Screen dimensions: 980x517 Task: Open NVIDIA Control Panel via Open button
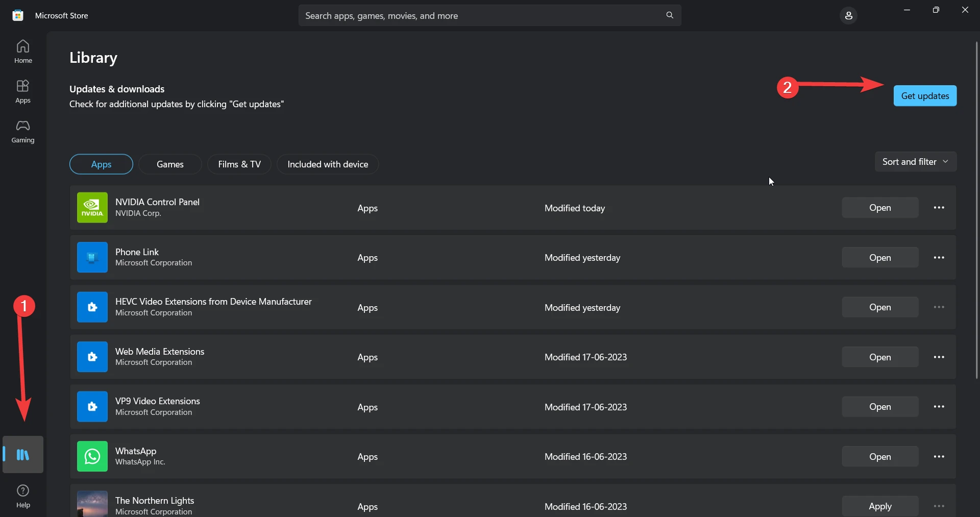click(x=880, y=208)
